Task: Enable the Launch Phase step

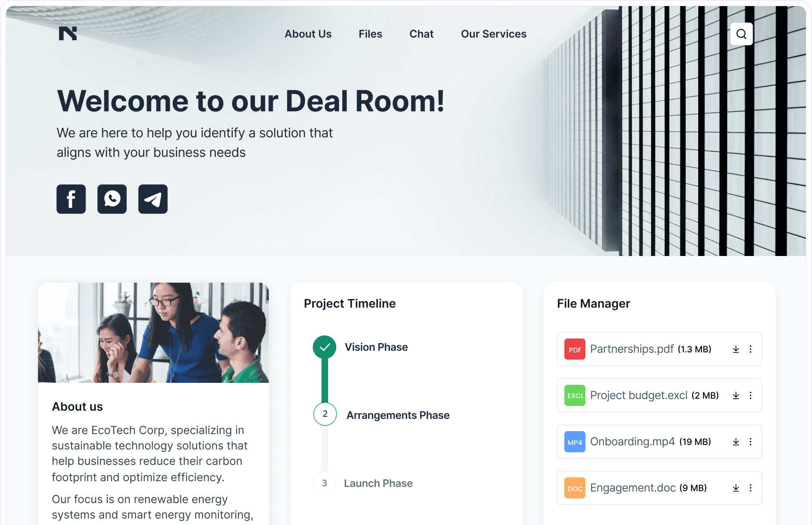Action: (324, 483)
